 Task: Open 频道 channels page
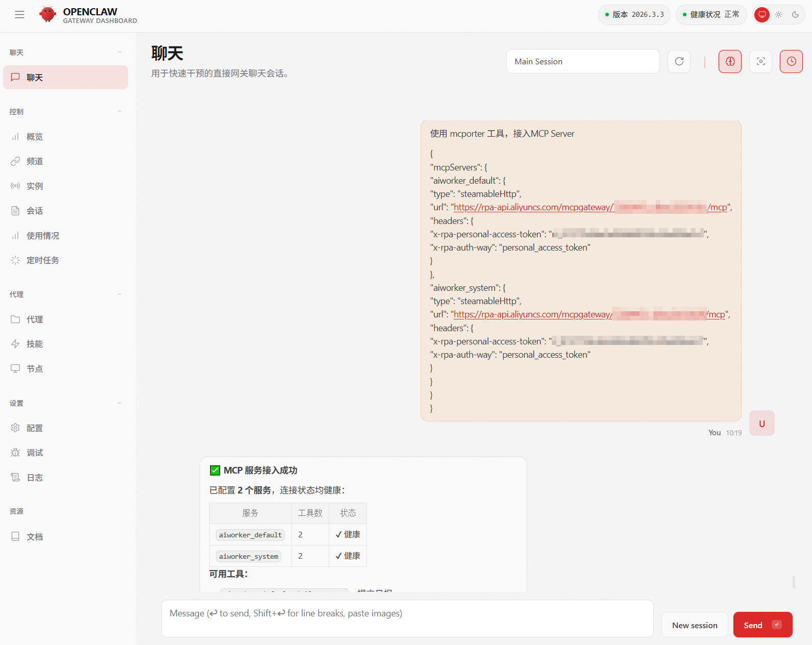[65, 161]
